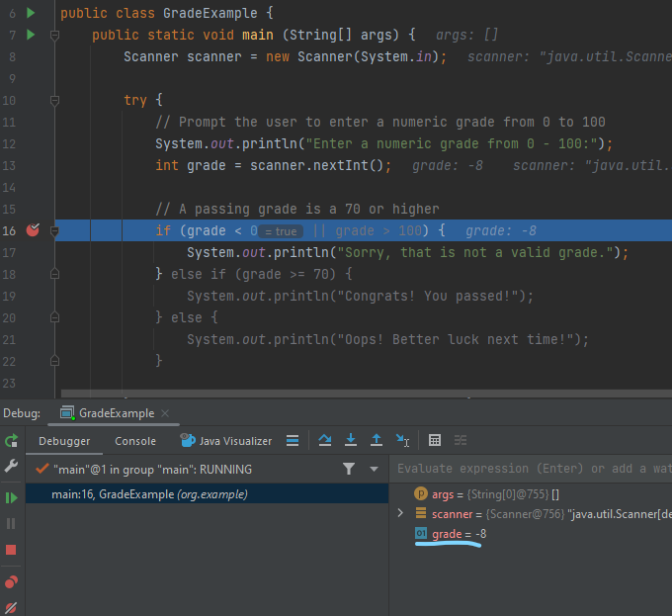Stop the debug session with red square

coord(11,550)
